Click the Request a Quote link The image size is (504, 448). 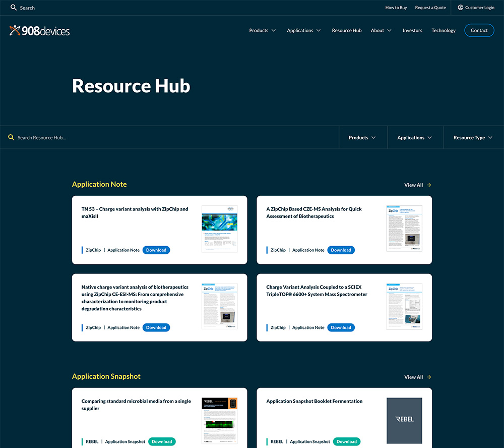click(x=430, y=8)
